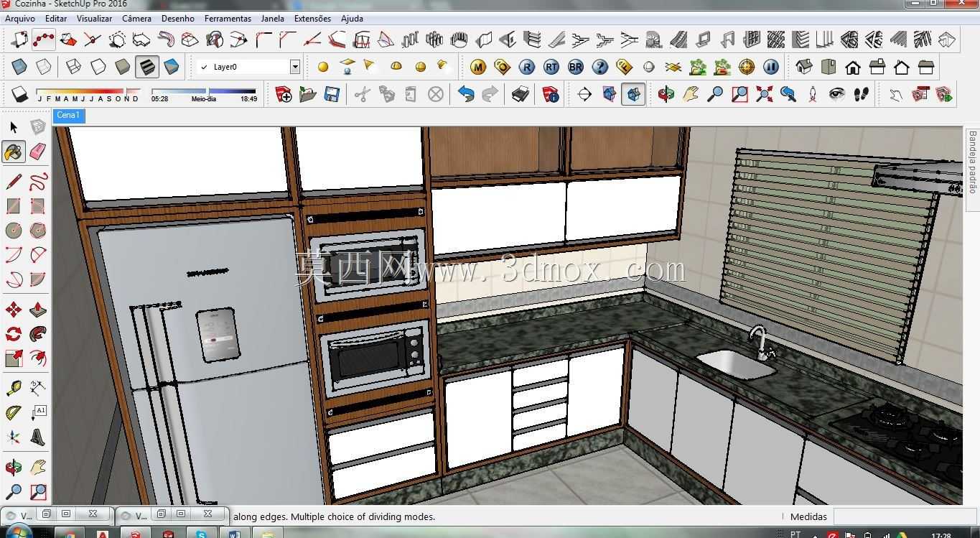The image size is (980, 538).
Task: Click the Model Info icon
Action: pyautogui.click(x=551, y=94)
